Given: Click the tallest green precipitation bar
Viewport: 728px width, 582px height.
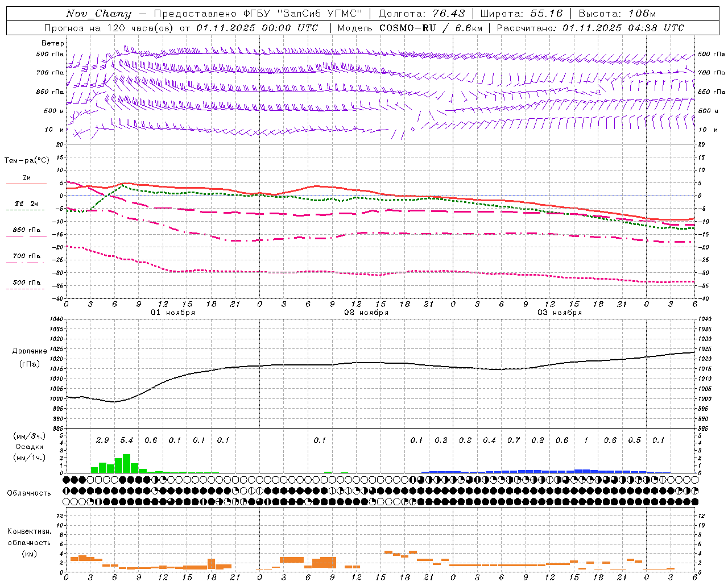Looking at the screenshot, I should click(127, 464).
